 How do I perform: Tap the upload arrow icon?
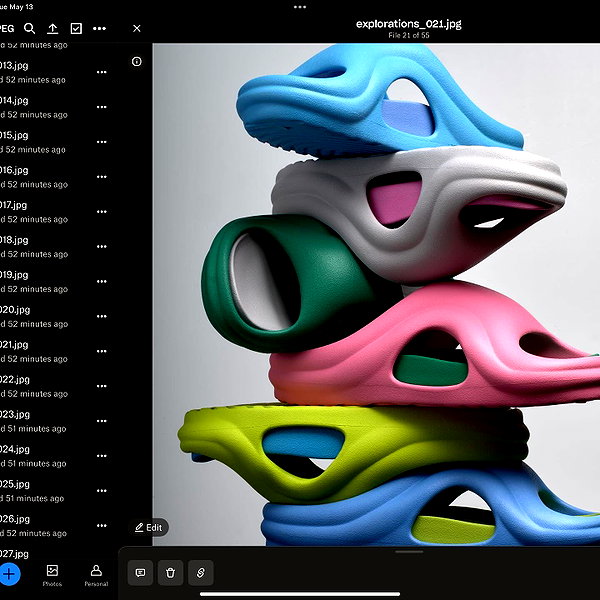click(52, 28)
